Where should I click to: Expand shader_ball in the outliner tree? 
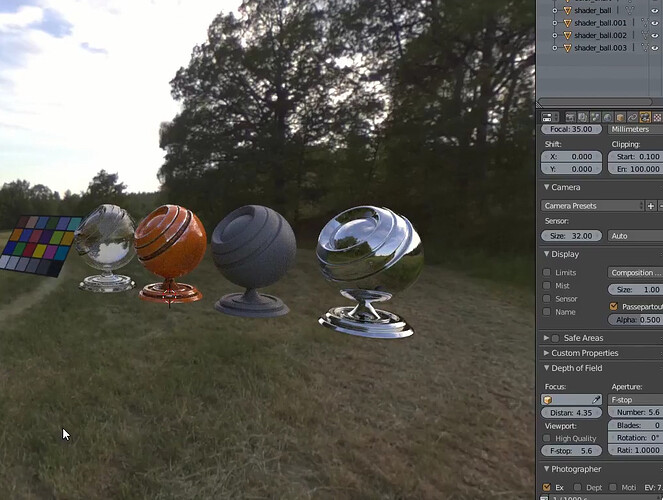(555, 10)
